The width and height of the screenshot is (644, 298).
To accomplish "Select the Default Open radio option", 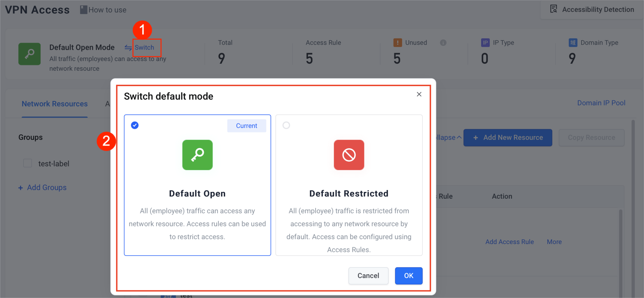I will click(135, 125).
